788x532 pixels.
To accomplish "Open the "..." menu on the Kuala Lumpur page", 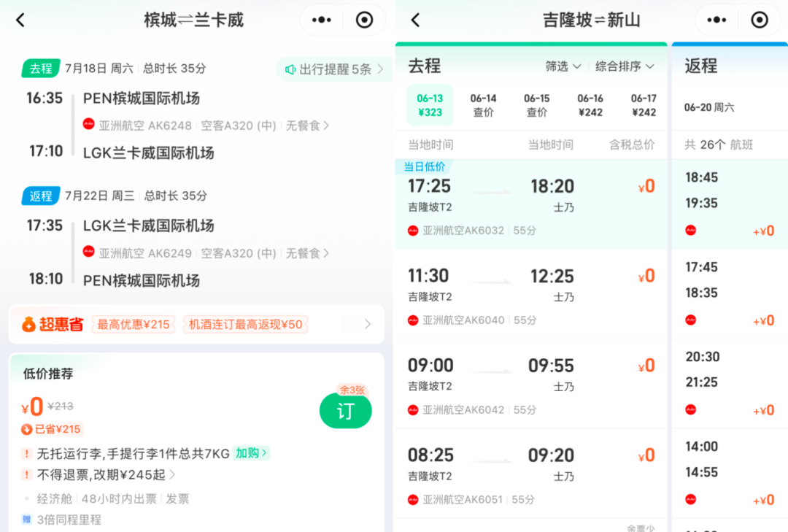I will tap(716, 20).
